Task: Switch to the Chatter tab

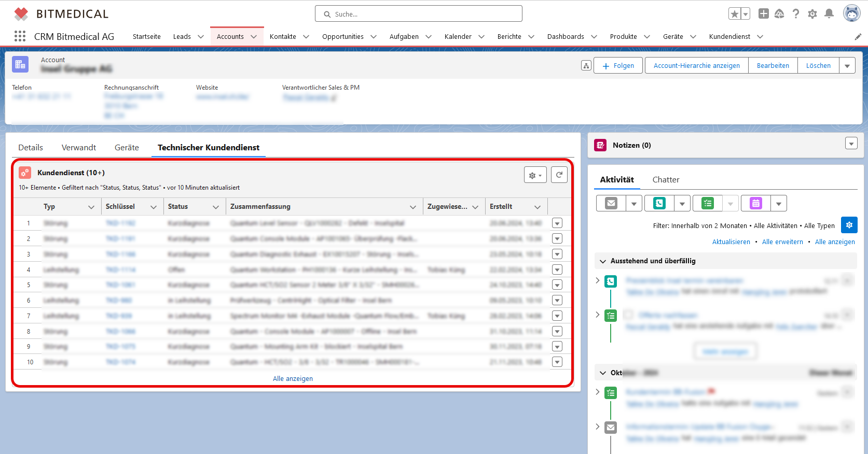Action: [666, 180]
